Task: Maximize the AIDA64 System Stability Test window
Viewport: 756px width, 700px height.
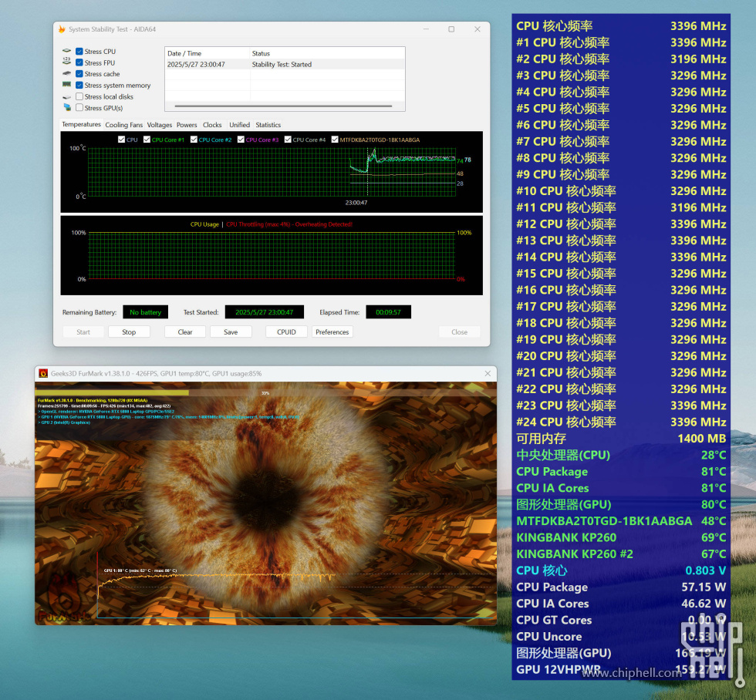Action: pos(451,29)
